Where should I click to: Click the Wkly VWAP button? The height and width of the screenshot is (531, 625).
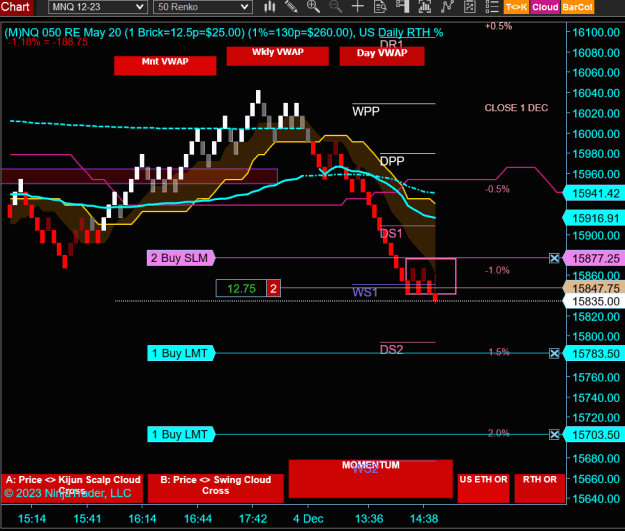pyautogui.click(x=277, y=56)
